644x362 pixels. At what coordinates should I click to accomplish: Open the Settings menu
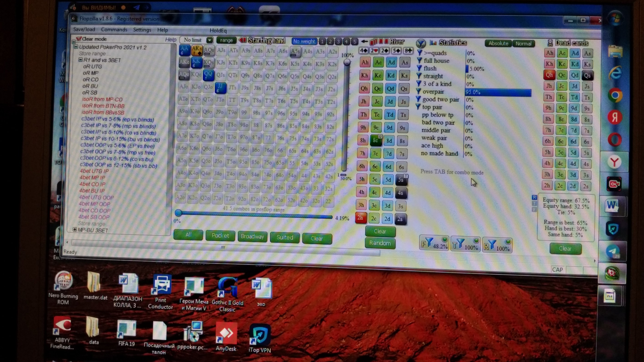click(x=142, y=30)
